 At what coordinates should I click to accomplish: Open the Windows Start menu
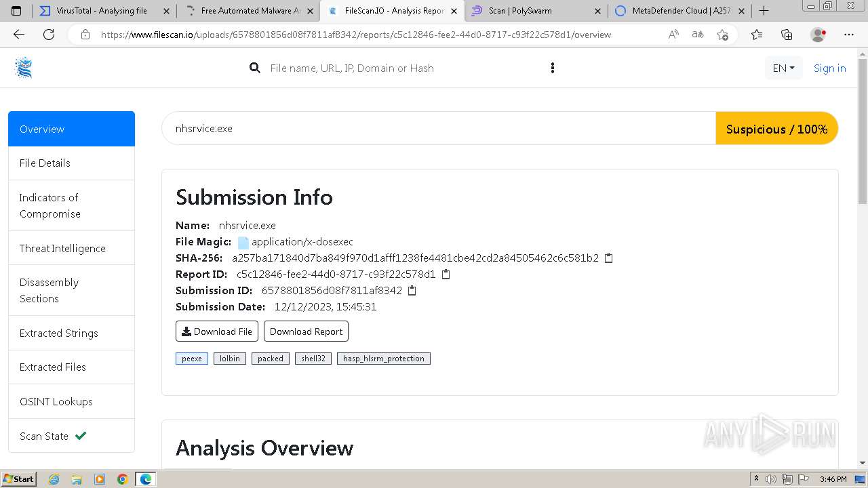pos(19,479)
